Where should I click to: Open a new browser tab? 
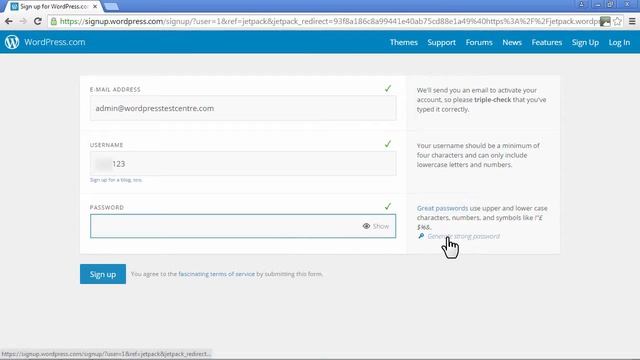(111, 7)
